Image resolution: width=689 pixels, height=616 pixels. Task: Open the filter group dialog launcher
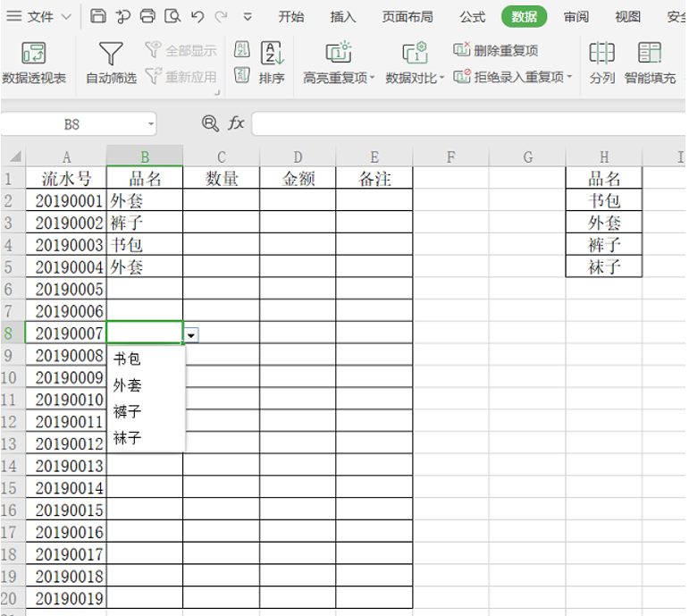[217, 92]
